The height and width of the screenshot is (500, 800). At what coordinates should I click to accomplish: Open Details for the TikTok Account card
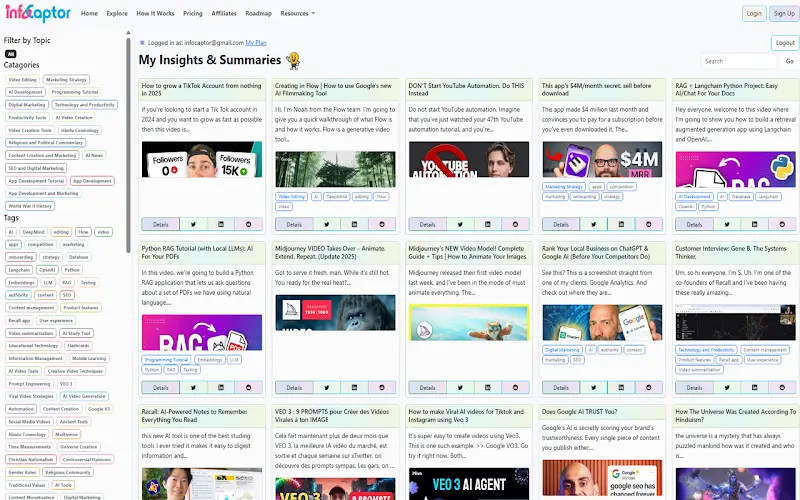tap(161, 224)
